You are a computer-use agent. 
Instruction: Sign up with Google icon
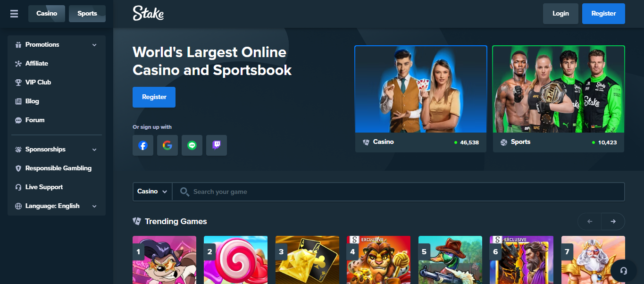pos(167,145)
